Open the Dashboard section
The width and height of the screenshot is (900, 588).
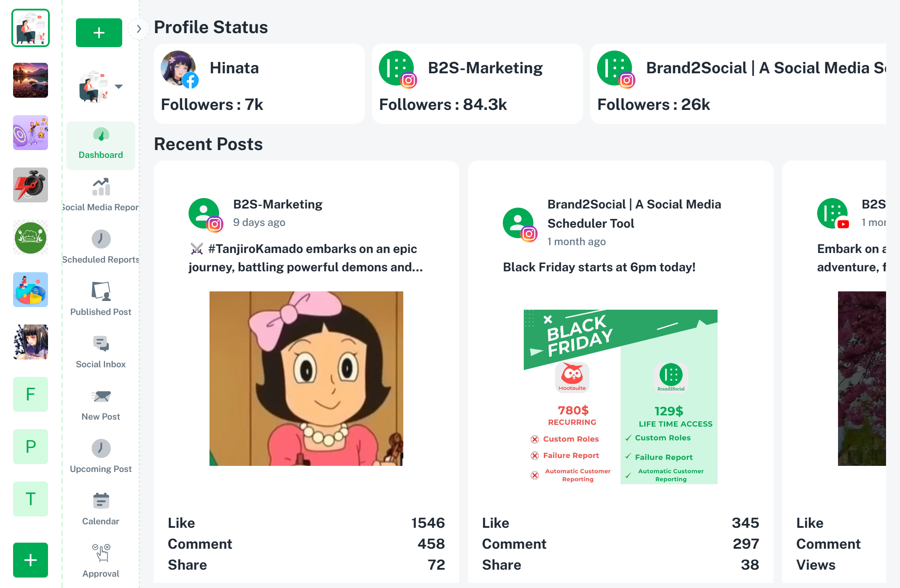coord(101,145)
